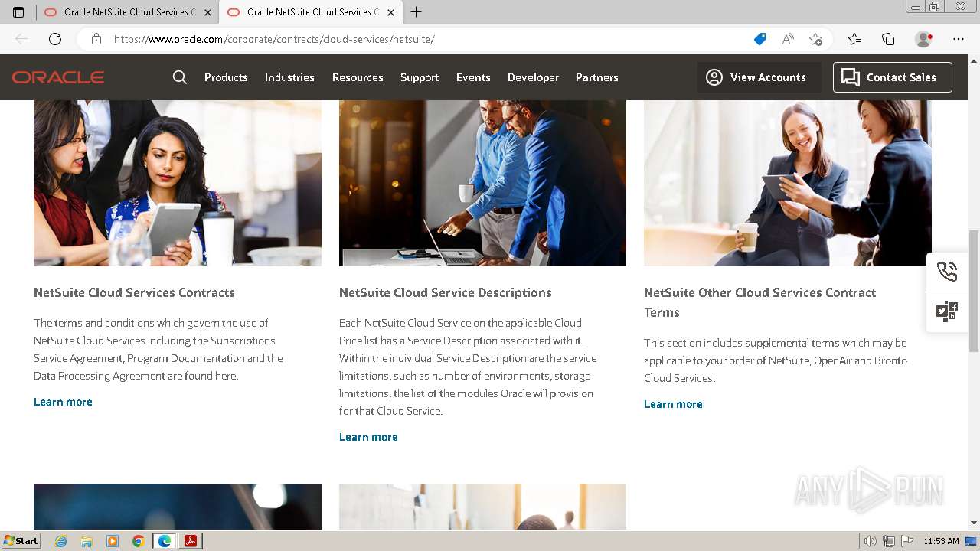Click Learn more under NetSuite Cloud Services Contracts
Screen dimensions: 980x551
(63, 402)
